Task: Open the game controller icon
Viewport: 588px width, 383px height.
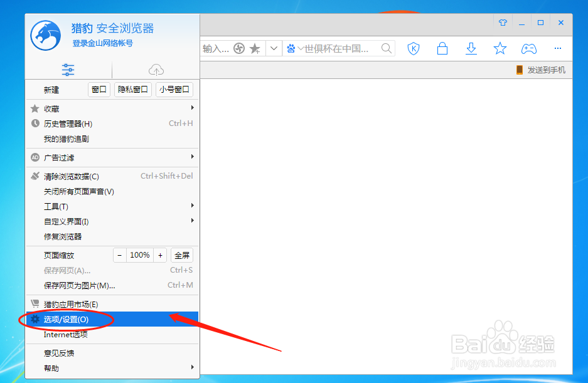Action: (x=529, y=49)
